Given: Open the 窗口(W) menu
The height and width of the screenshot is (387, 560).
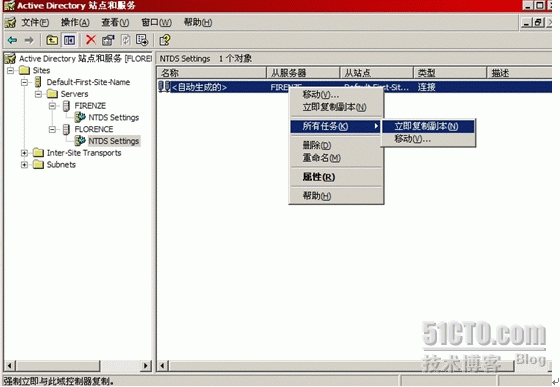Looking at the screenshot, I should (156, 22).
